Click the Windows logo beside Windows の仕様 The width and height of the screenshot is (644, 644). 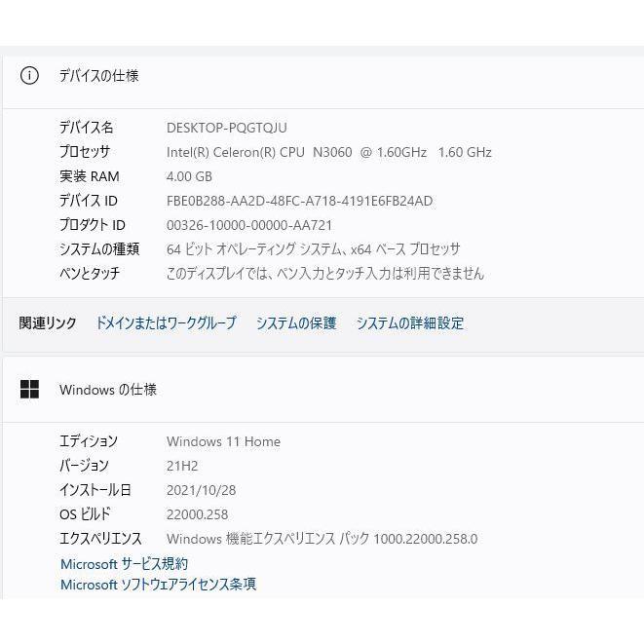(x=29, y=389)
